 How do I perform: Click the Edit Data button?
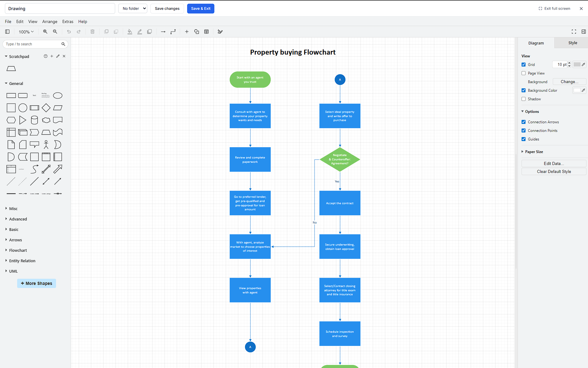(554, 163)
